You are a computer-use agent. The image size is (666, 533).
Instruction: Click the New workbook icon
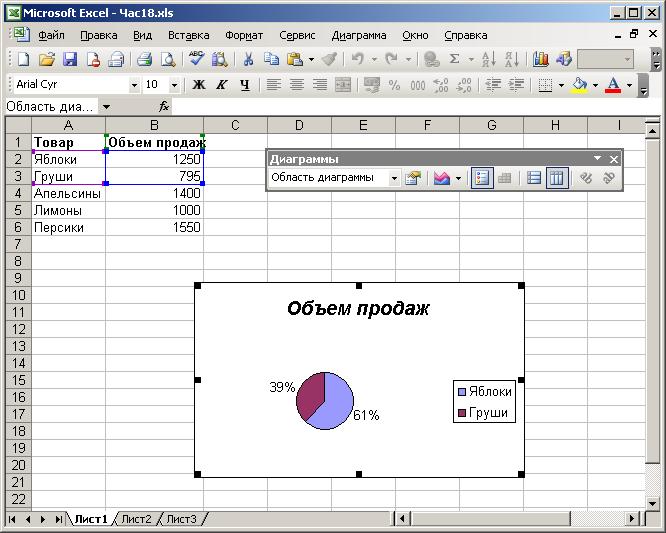point(23,59)
